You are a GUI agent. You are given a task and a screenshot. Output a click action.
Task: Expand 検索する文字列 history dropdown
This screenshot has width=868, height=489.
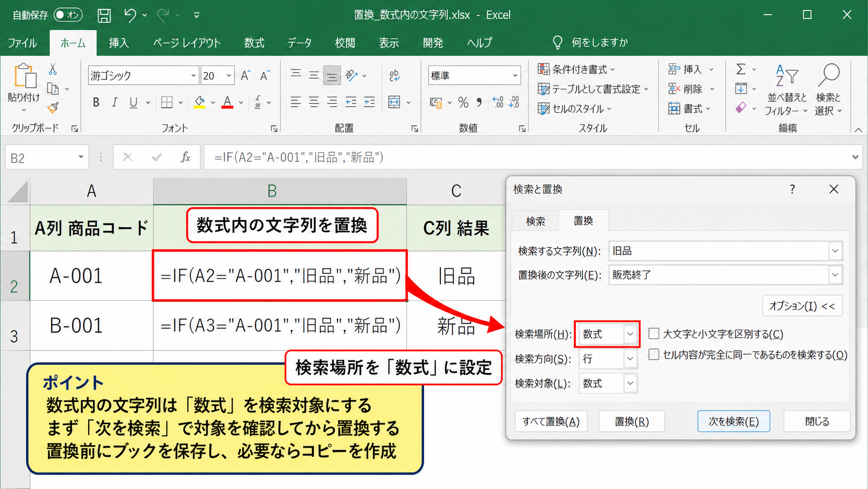click(835, 251)
